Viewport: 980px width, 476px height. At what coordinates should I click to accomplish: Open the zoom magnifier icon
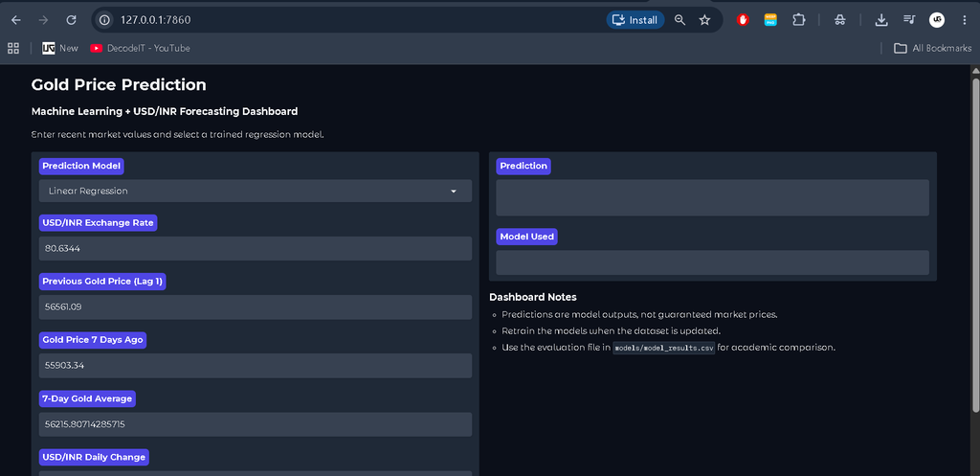[680, 20]
